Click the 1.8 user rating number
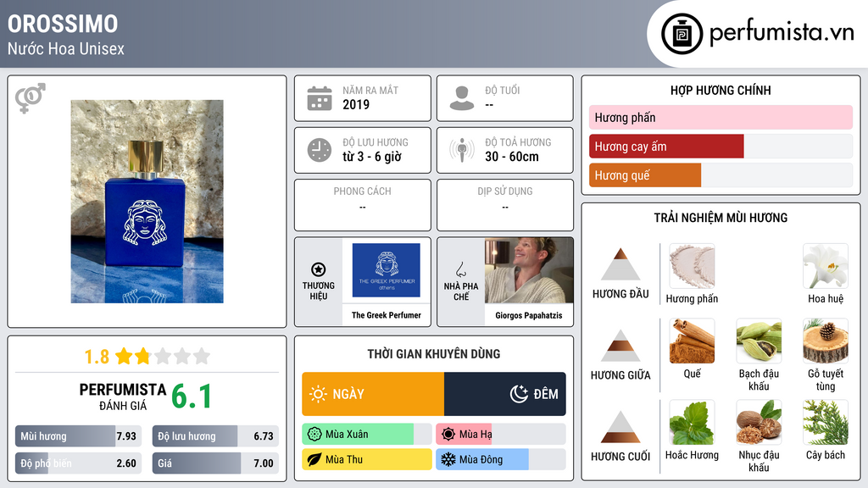This screenshot has width=868, height=488. (97, 357)
